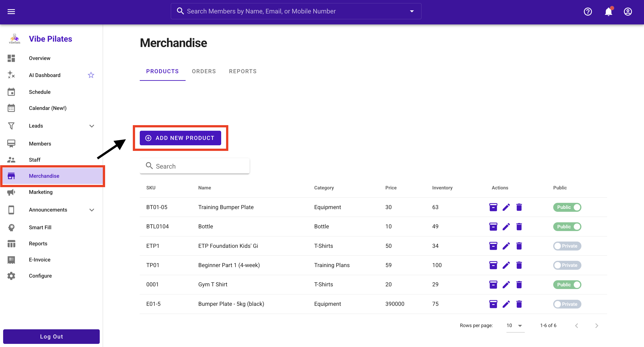The image size is (644, 347).
Task: Edit the ETP Foundation Kids' Gi product
Action: click(x=506, y=246)
